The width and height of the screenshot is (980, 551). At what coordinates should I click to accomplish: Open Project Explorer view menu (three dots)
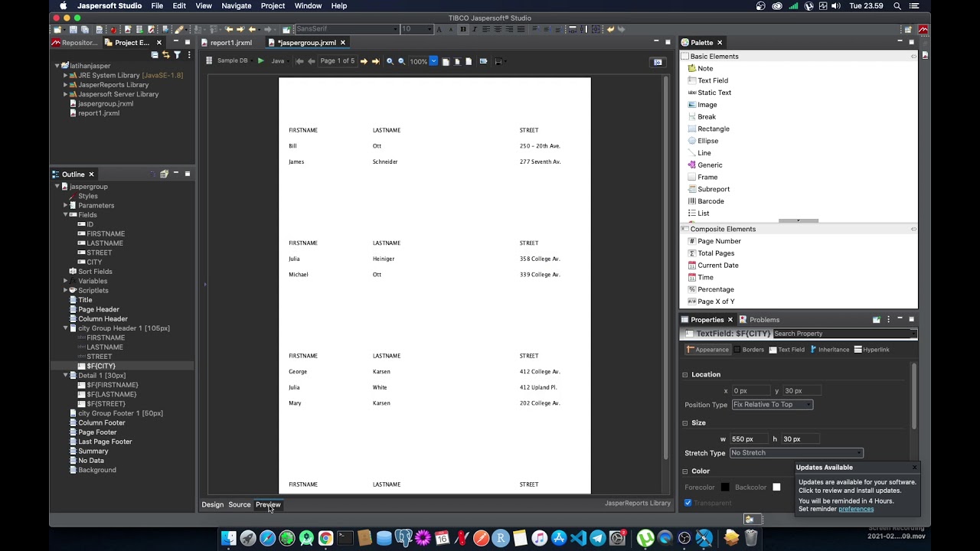[x=188, y=55]
